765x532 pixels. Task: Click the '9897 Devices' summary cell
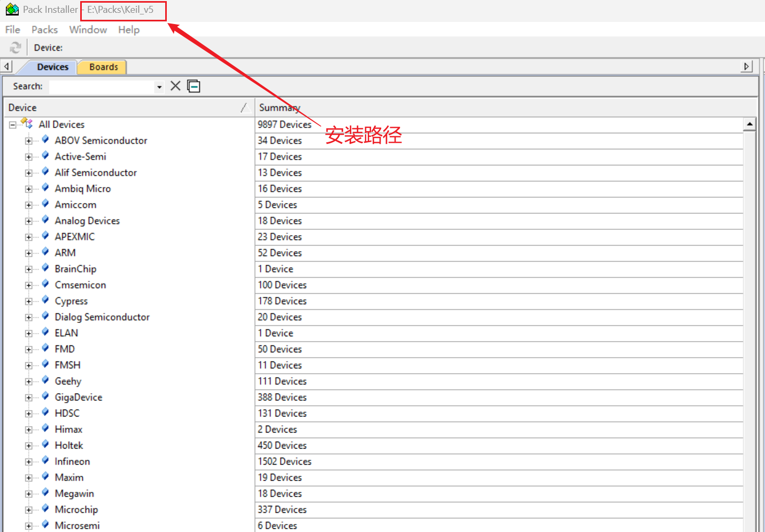coord(284,125)
